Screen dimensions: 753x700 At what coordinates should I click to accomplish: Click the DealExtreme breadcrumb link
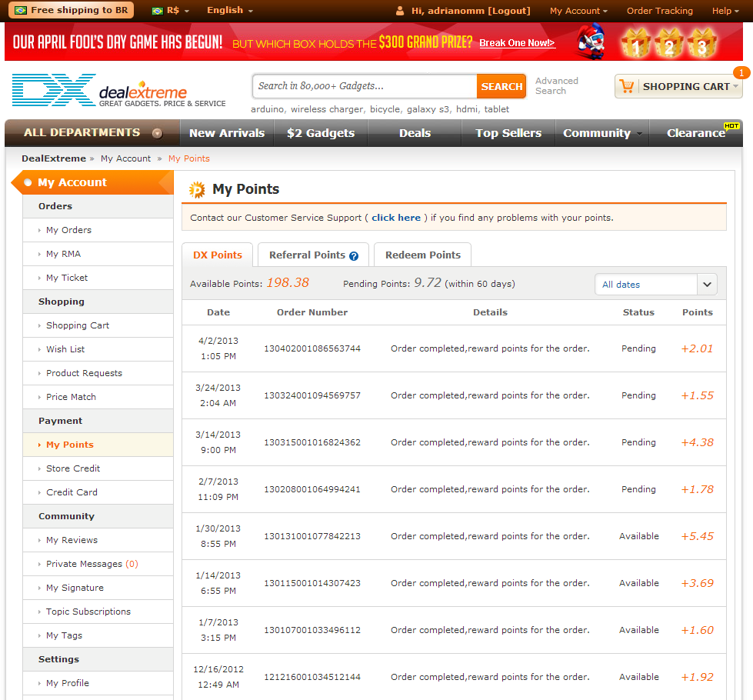(x=54, y=158)
